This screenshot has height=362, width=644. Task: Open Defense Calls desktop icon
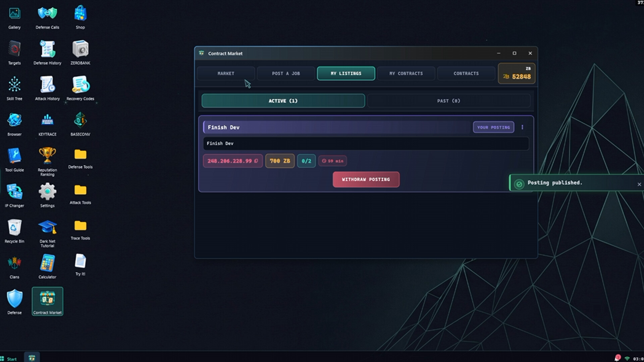47,17
